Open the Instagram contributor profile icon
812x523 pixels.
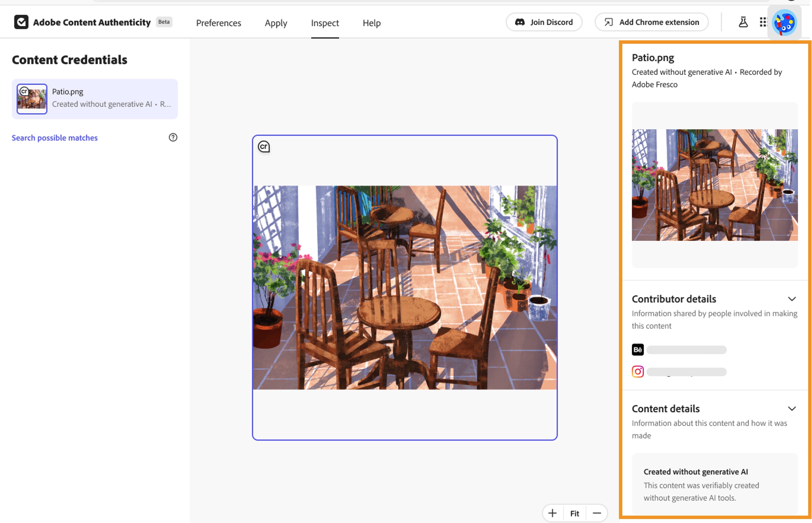638,371
